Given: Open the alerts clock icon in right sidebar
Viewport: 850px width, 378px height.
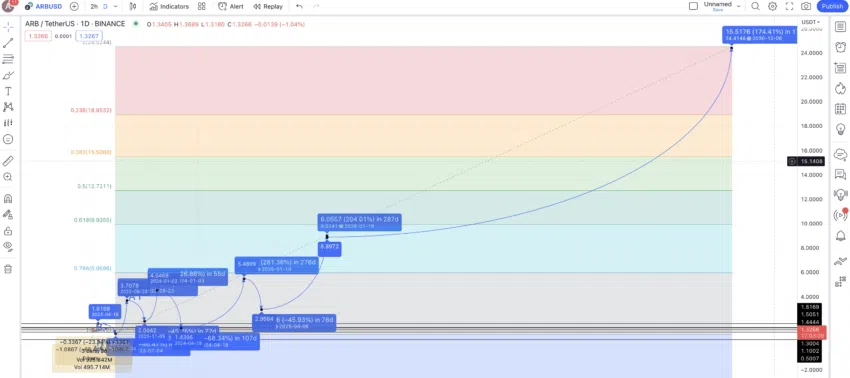Looking at the screenshot, I should click(x=840, y=47).
